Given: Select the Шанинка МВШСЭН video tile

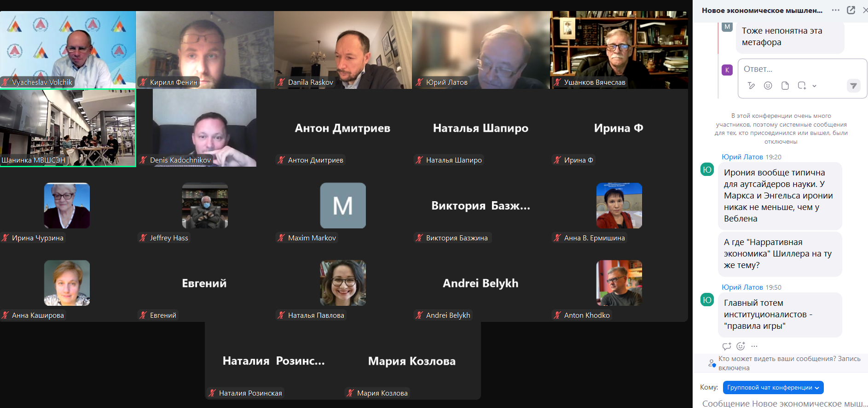Looking at the screenshot, I should 68,128.
